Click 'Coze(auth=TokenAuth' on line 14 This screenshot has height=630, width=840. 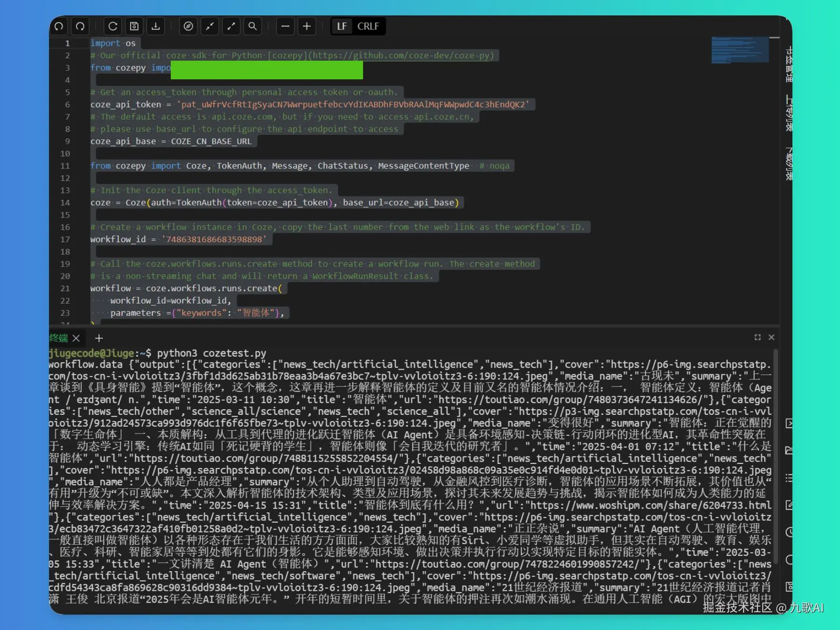pos(174,203)
